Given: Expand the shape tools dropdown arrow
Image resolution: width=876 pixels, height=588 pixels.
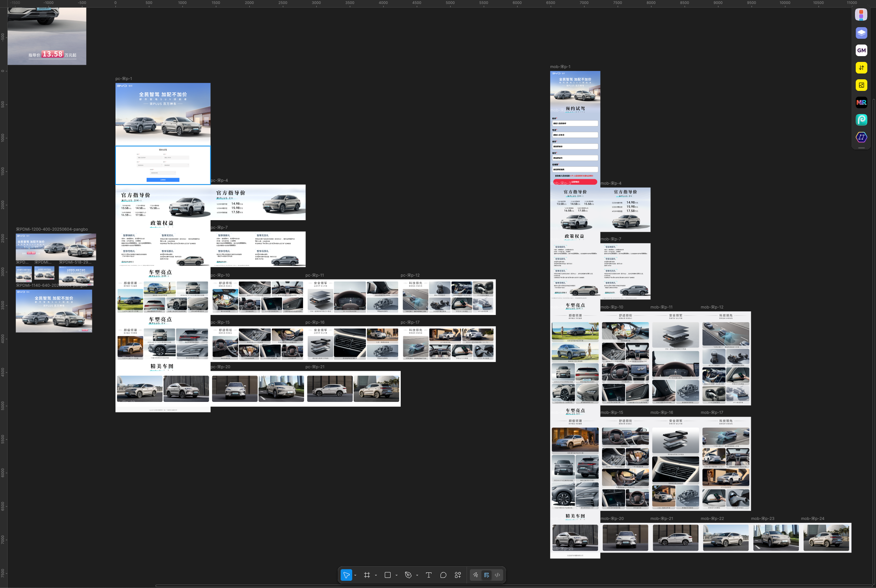Looking at the screenshot, I should (x=397, y=575).
